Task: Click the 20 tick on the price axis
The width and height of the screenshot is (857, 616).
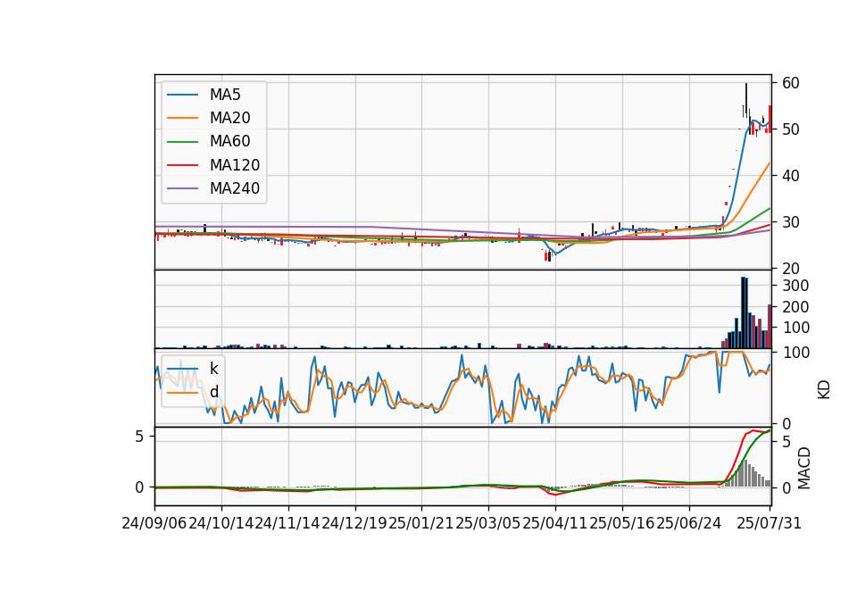Action: (791, 269)
